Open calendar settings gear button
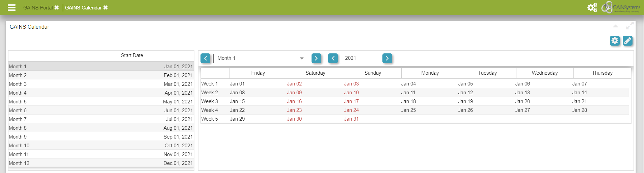The height and width of the screenshot is (173, 644). [615, 41]
